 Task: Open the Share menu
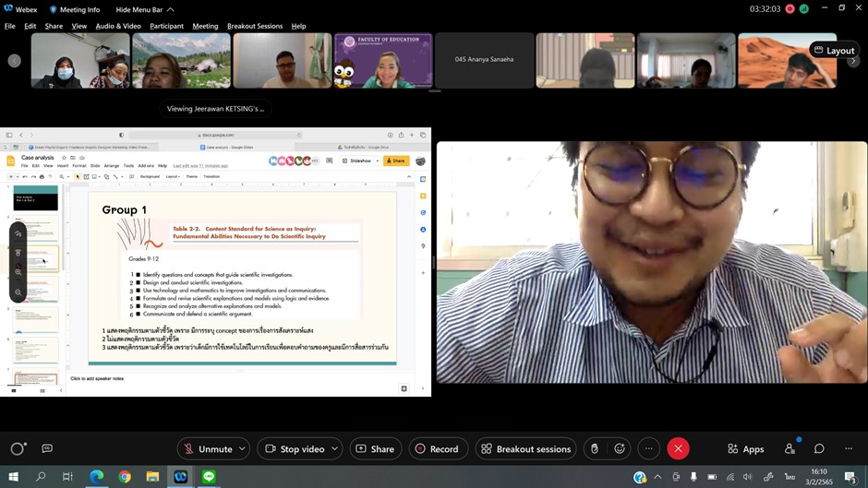click(54, 26)
